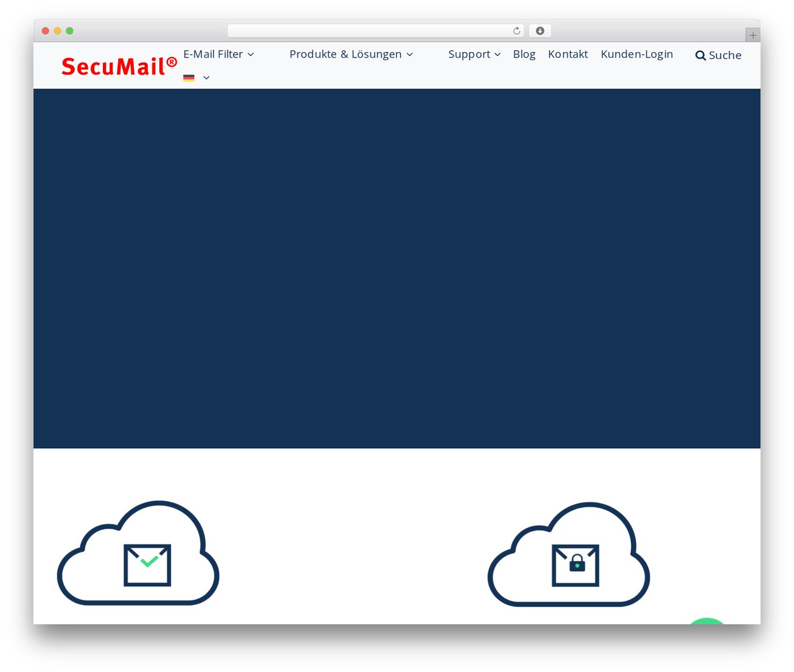794x672 pixels.
Task: Select the German flag language icon
Action: tap(189, 77)
